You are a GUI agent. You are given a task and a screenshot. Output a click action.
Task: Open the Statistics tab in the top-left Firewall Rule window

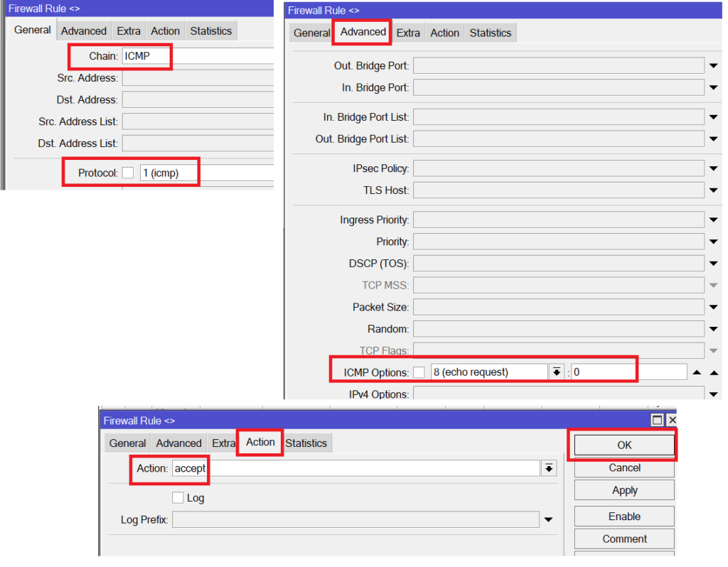point(210,31)
